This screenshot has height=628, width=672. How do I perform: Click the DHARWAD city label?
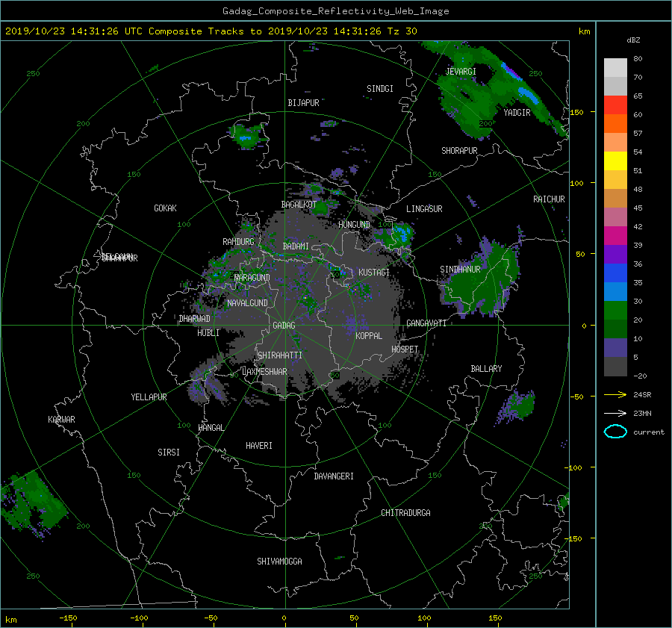click(x=195, y=319)
